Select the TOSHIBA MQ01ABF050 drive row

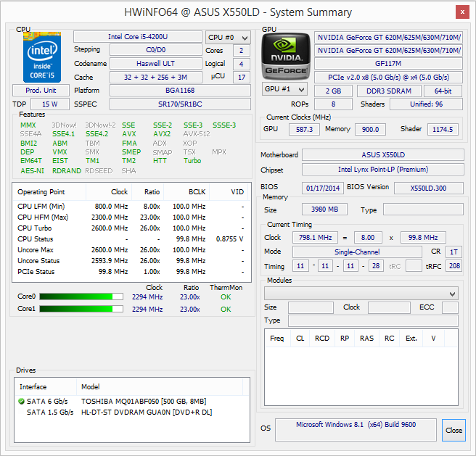click(x=132, y=402)
